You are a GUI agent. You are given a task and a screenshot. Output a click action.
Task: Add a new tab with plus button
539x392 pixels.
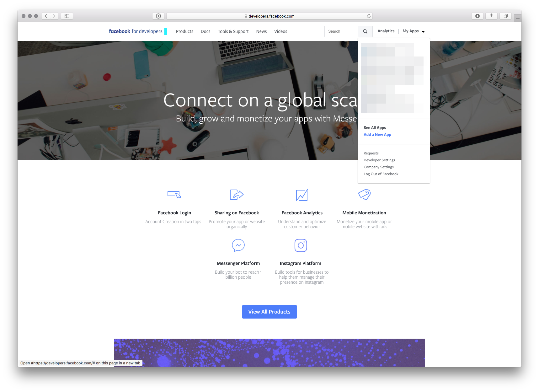(518, 18)
